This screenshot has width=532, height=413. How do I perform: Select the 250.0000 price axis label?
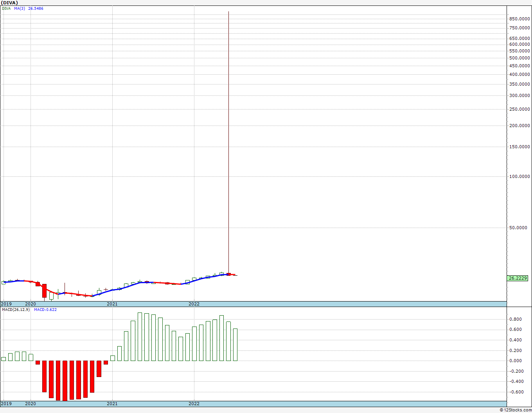coord(520,109)
